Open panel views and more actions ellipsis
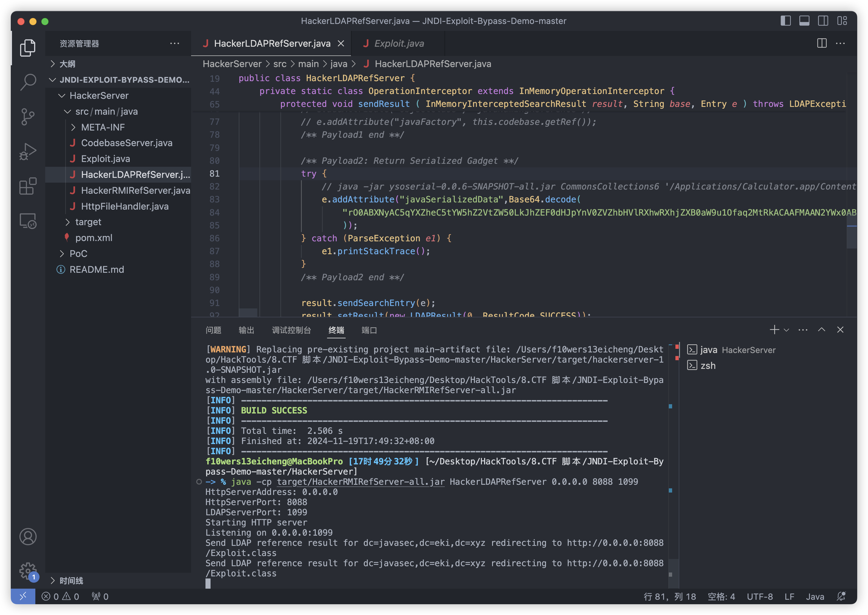Image resolution: width=868 pixels, height=615 pixels. (x=802, y=330)
